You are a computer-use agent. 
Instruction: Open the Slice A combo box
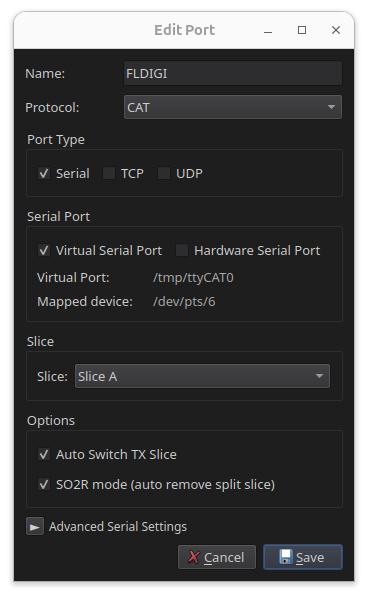tap(202, 376)
